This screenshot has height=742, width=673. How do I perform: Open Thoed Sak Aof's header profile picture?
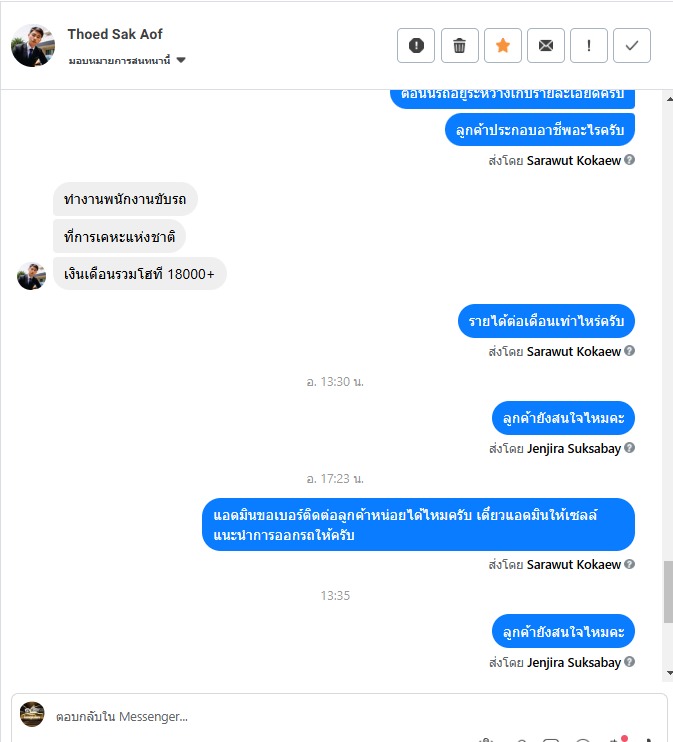tap(33, 46)
